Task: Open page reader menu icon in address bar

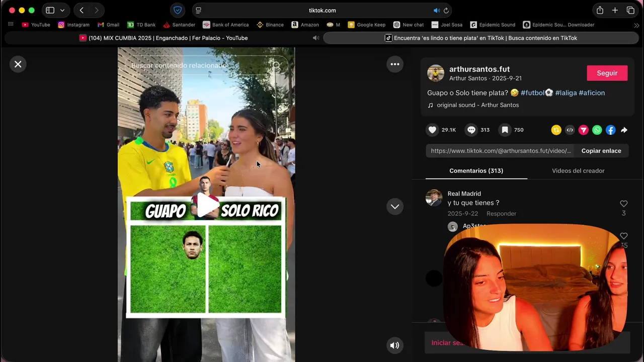Action: click(198, 10)
